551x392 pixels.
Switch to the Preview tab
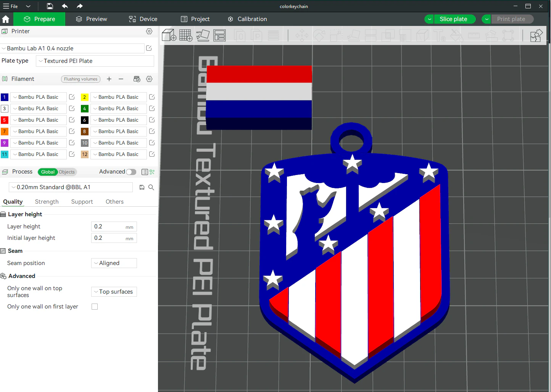[x=92, y=19]
